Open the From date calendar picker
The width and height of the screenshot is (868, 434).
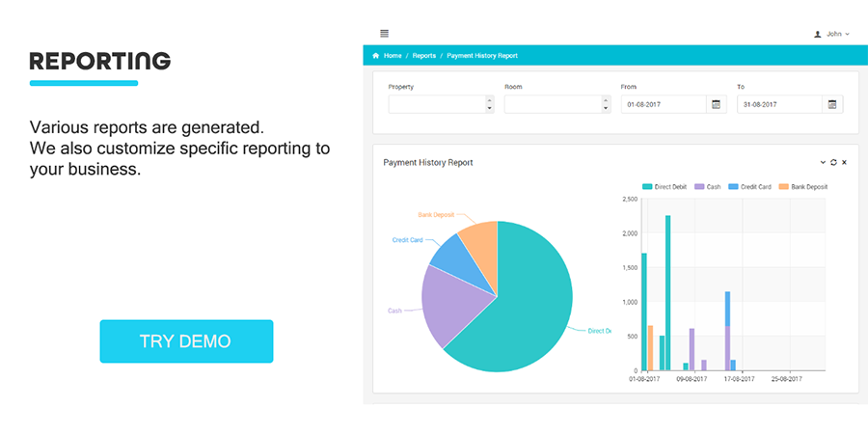[716, 104]
